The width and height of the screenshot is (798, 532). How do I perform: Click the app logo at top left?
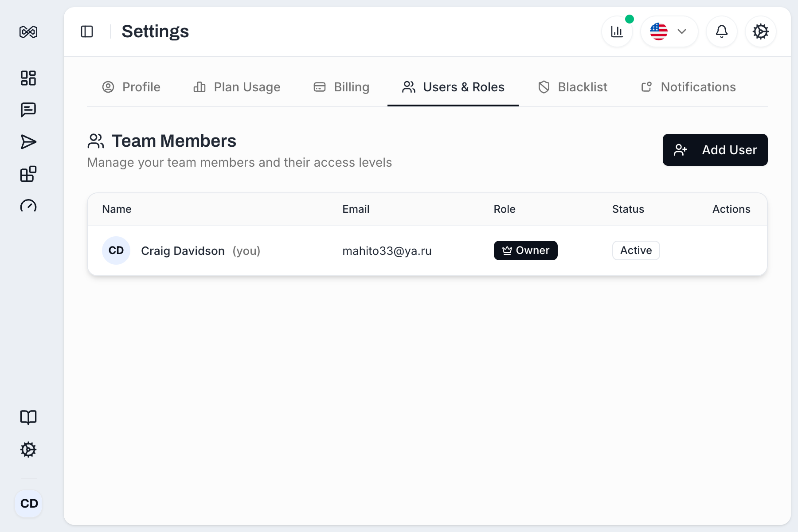click(x=27, y=31)
